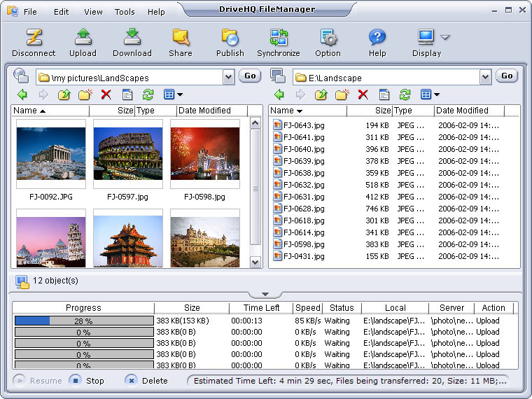Image resolution: width=532 pixels, height=399 pixels.
Task: Click the red delete X in the remote pane
Action: click(106, 94)
